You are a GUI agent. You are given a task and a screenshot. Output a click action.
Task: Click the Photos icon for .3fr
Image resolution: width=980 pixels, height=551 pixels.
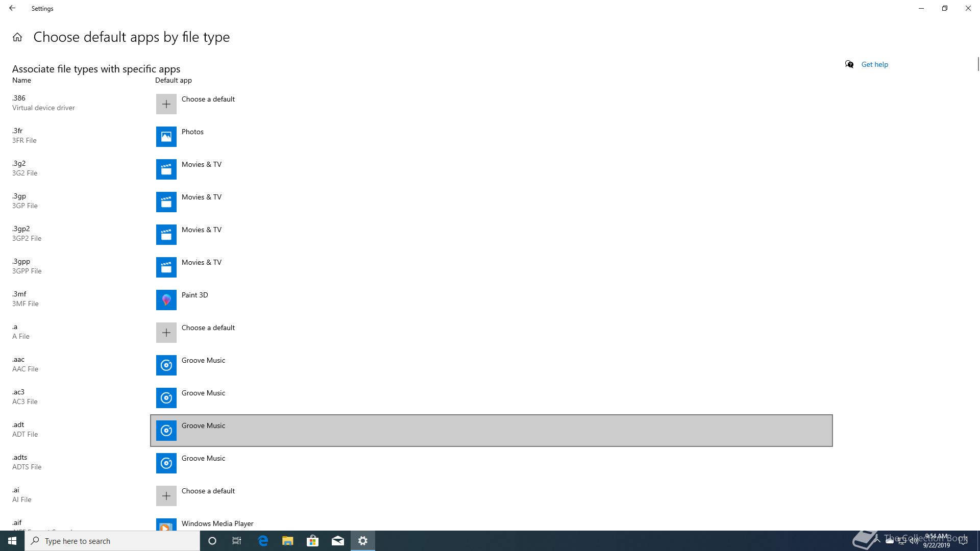point(166,137)
